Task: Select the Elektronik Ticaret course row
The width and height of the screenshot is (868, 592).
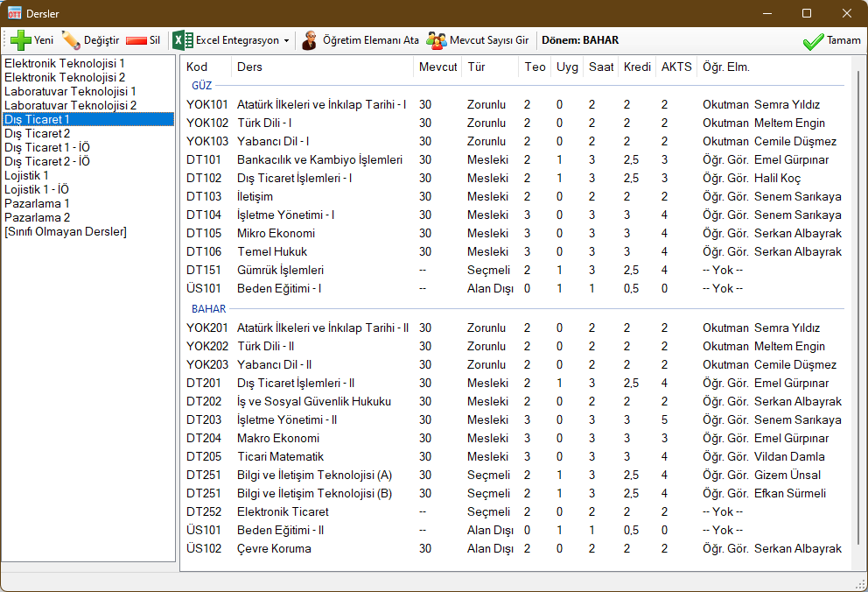Action: pyautogui.click(x=283, y=512)
